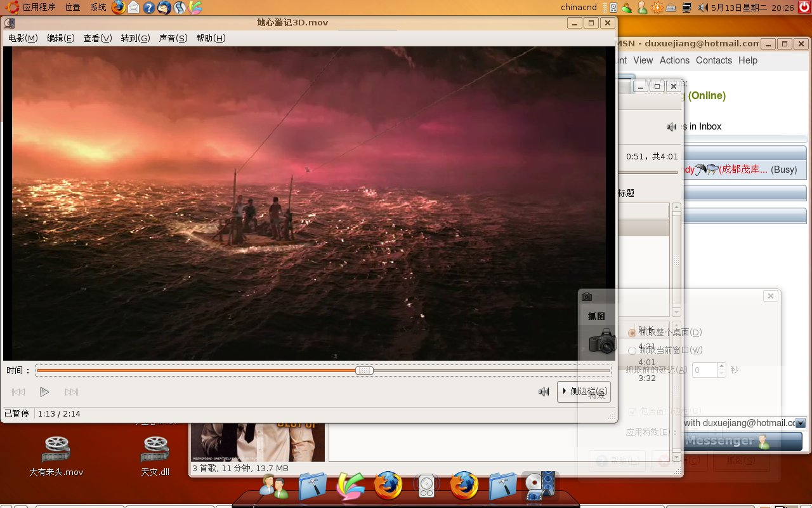Open the 编辑 menu
812x508 pixels.
(61, 38)
